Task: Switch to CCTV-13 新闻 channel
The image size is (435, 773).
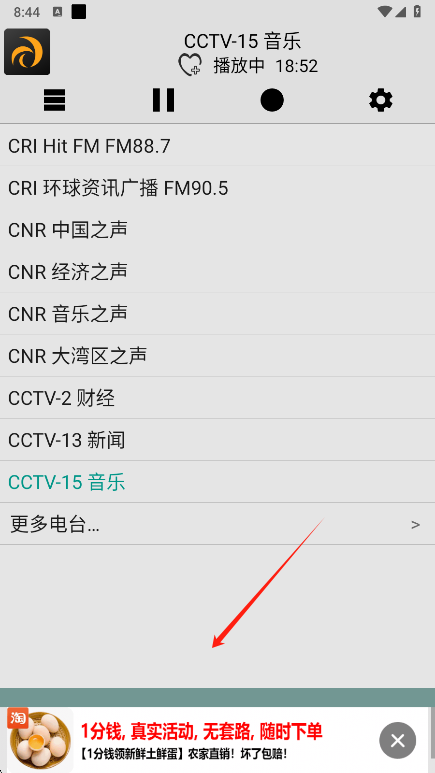Action: click(218, 440)
